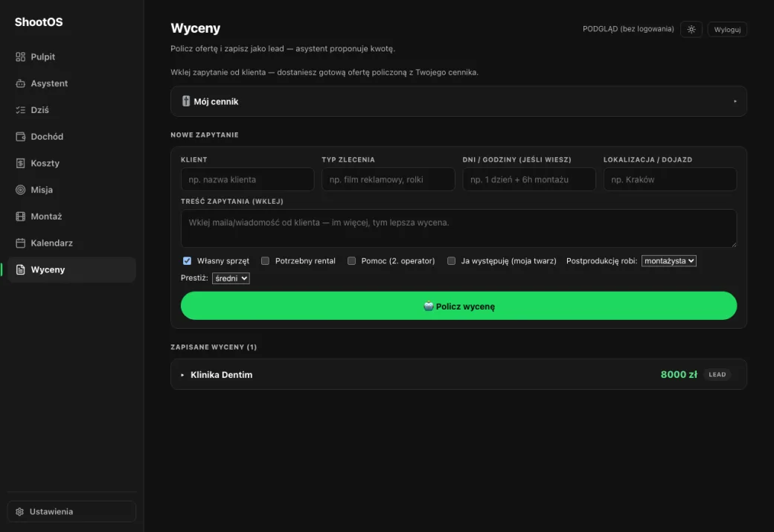Open the Postprodukcję robi dropdown
The height and width of the screenshot is (532, 774).
[669, 261]
